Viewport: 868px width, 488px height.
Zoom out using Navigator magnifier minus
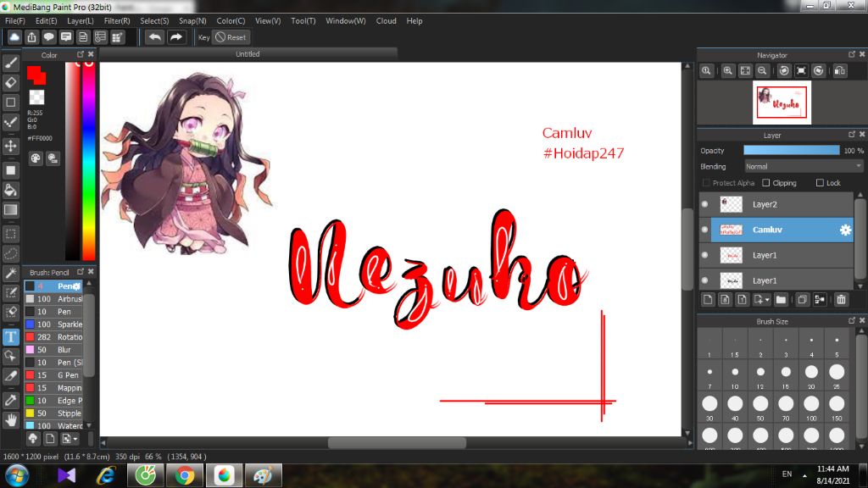pyautogui.click(x=762, y=71)
